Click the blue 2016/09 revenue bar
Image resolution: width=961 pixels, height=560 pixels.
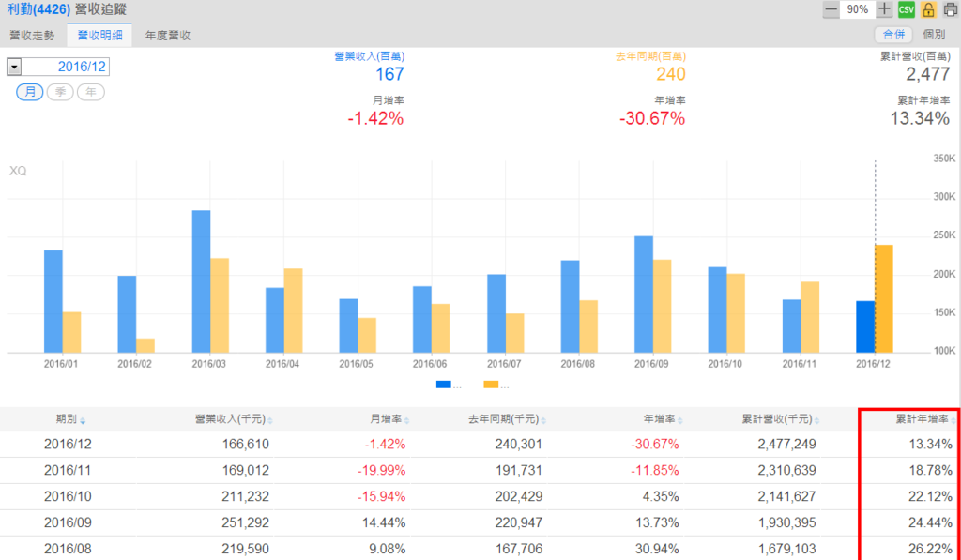click(644, 295)
